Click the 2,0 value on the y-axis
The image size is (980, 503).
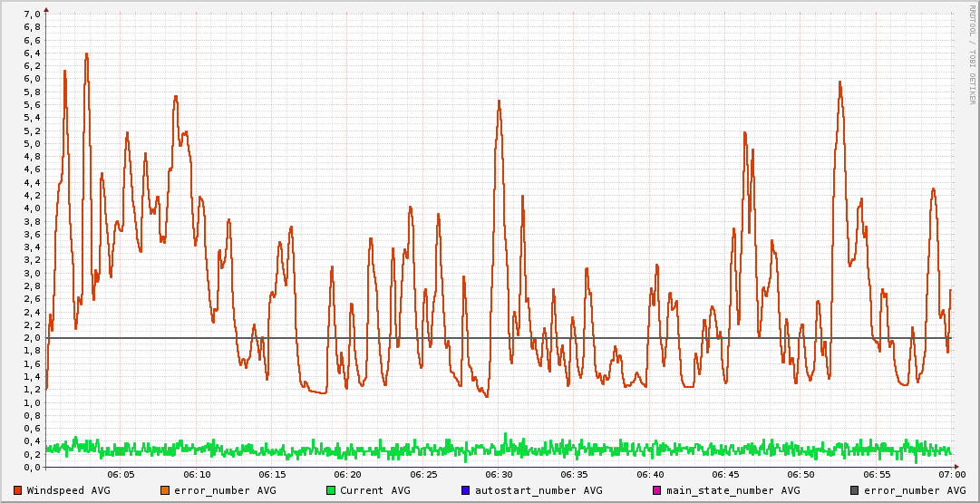31,338
